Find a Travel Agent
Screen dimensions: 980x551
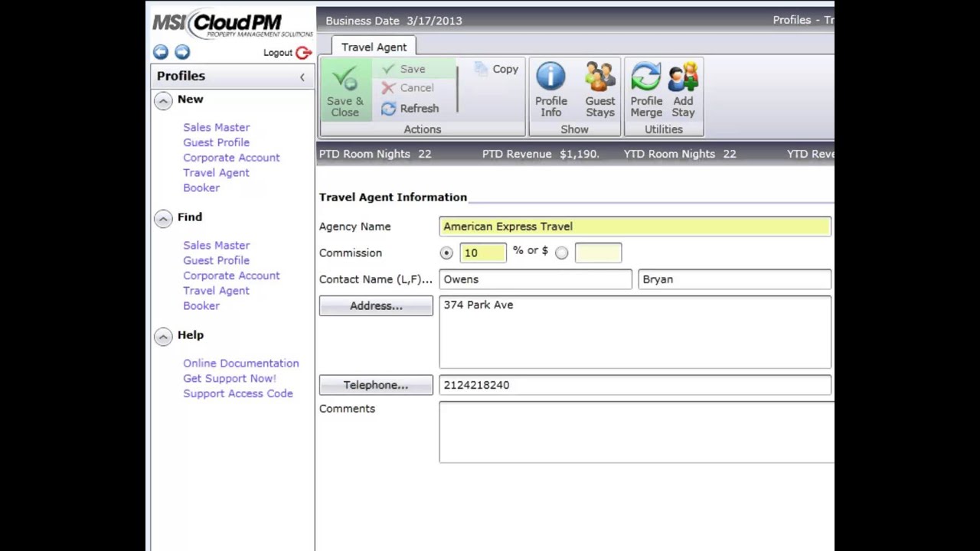point(216,291)
